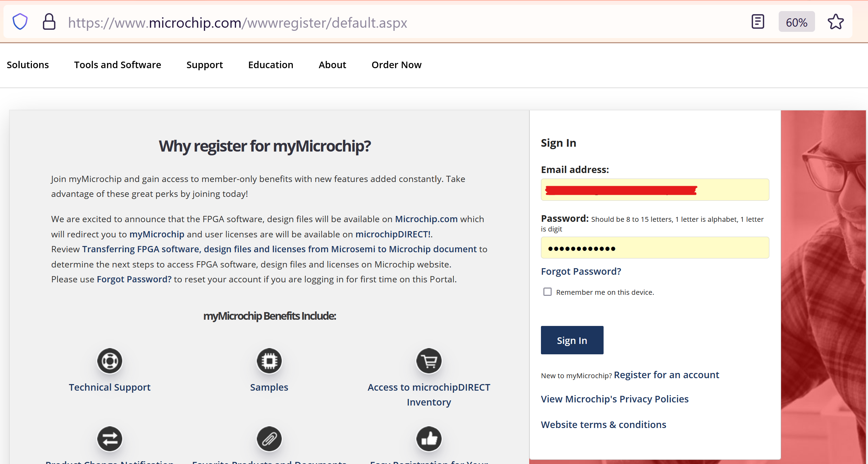Open the Samples link
868x464 pixels.
tap(269, 388)
